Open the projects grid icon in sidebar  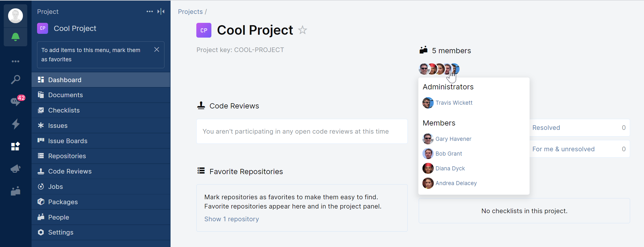[x=15, y=146]
